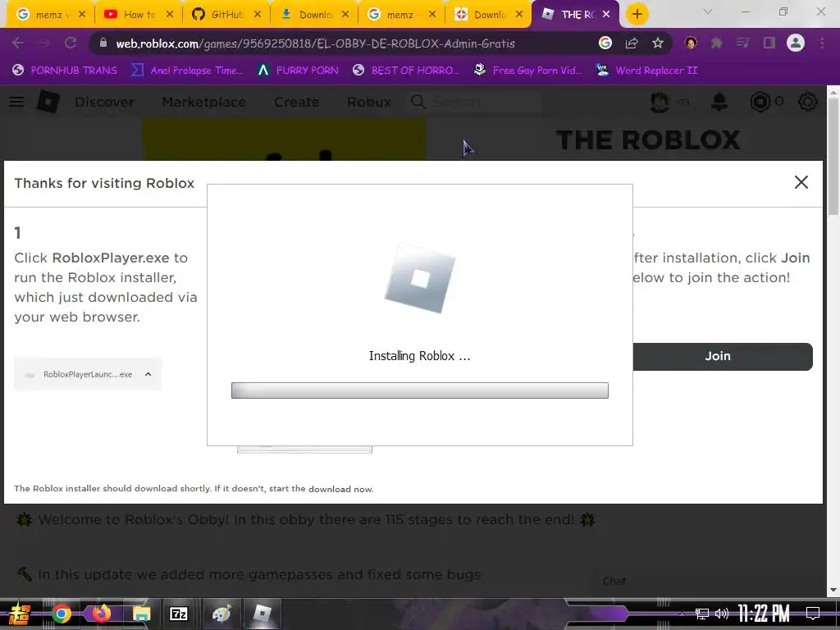Open the Word Replacer II bookmark

point(646,71)
